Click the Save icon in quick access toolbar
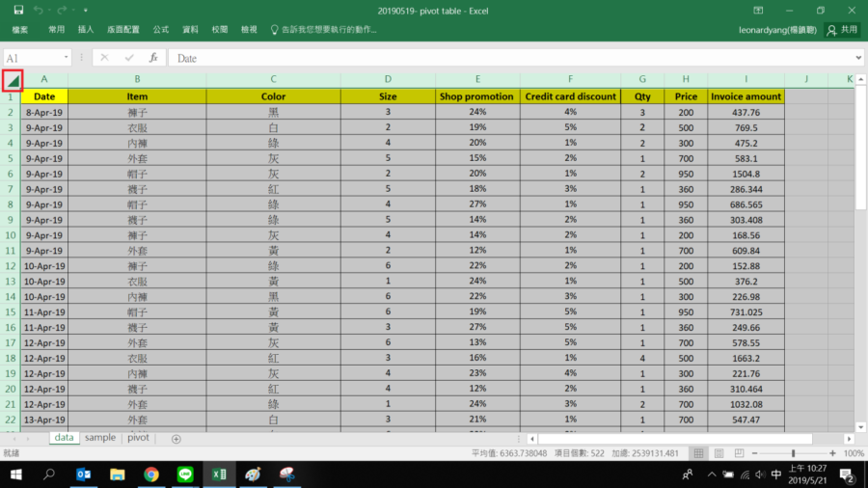The height and width of the screenshot is (488, 868). pos(18,10)
